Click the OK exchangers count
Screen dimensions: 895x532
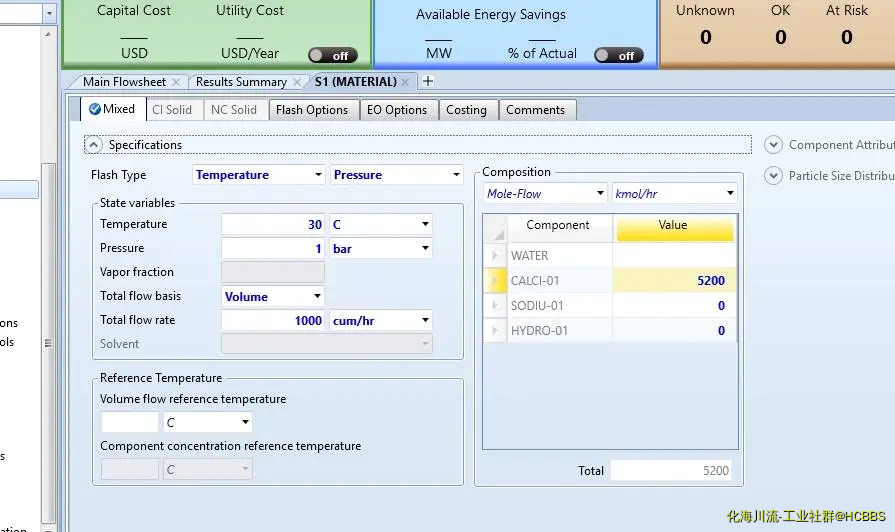780,37
